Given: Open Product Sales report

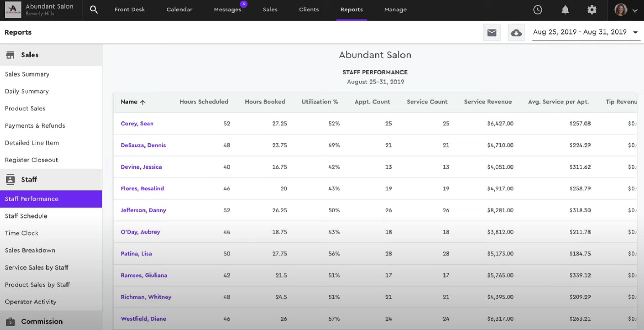Looking at the screenshot, I should coord(25,109).
